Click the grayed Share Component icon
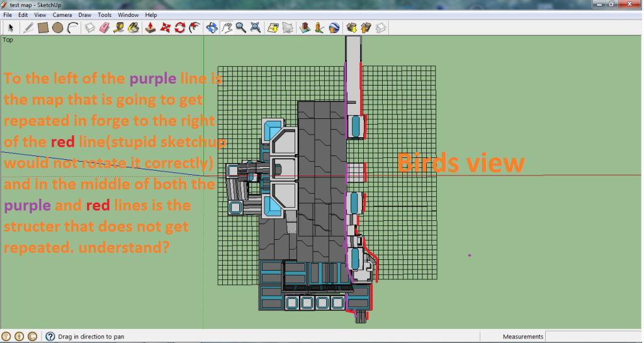644x343 pixels. pos(381,28)
